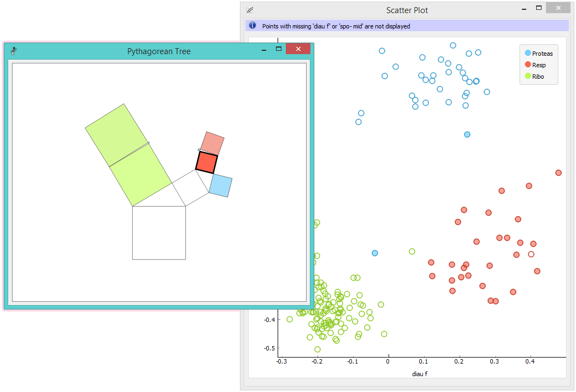Click the Pythagorean Tree window widget icon
Screen dimensions: 576x392
(x=13, y=51)
